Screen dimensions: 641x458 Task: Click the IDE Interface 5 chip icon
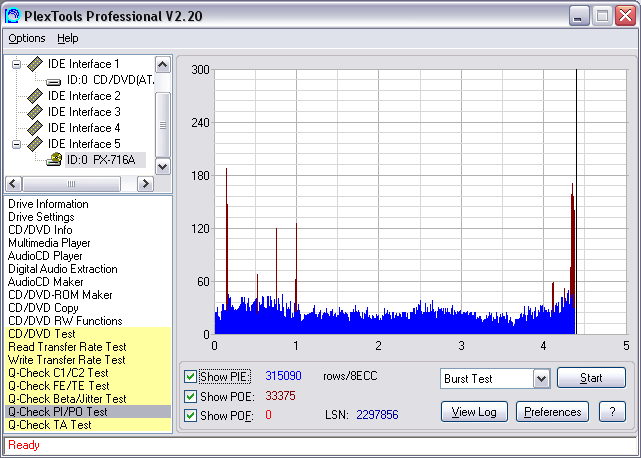point(35,144)
